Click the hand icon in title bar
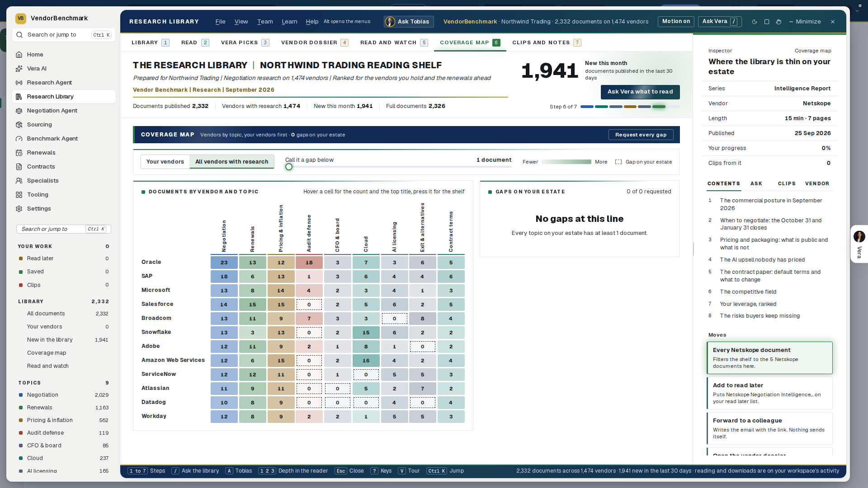Screen dimensions: 868x488 pos(778,22)
